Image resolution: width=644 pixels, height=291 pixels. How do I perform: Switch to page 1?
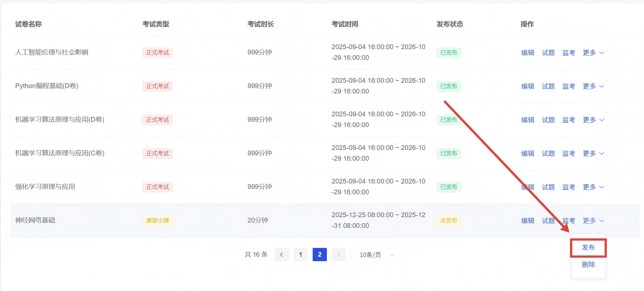300,255
